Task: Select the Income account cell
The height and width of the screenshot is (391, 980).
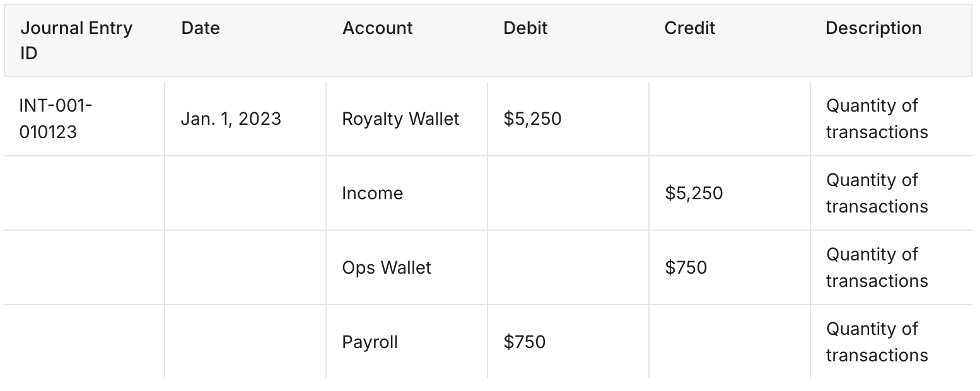Action: (372, 193)
